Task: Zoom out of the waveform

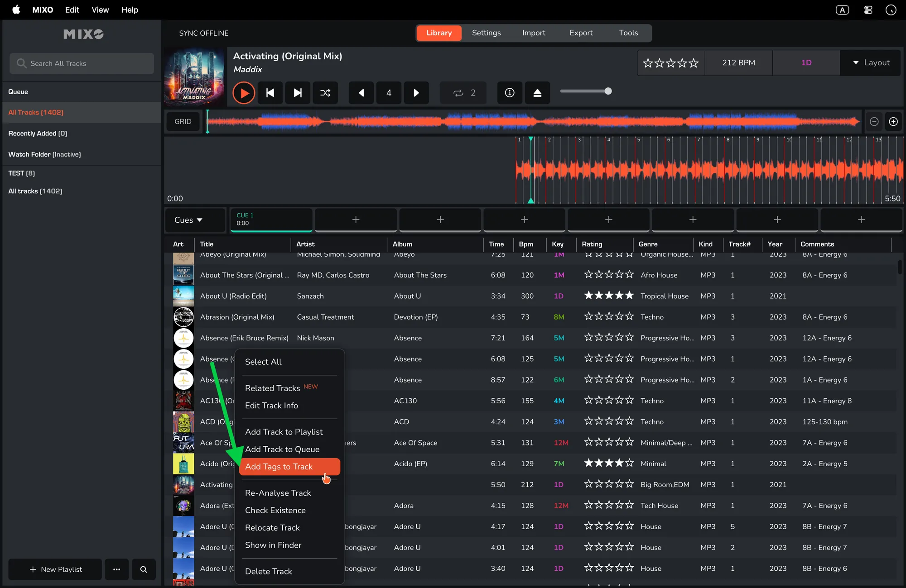Action: click(x=874, y=121)
